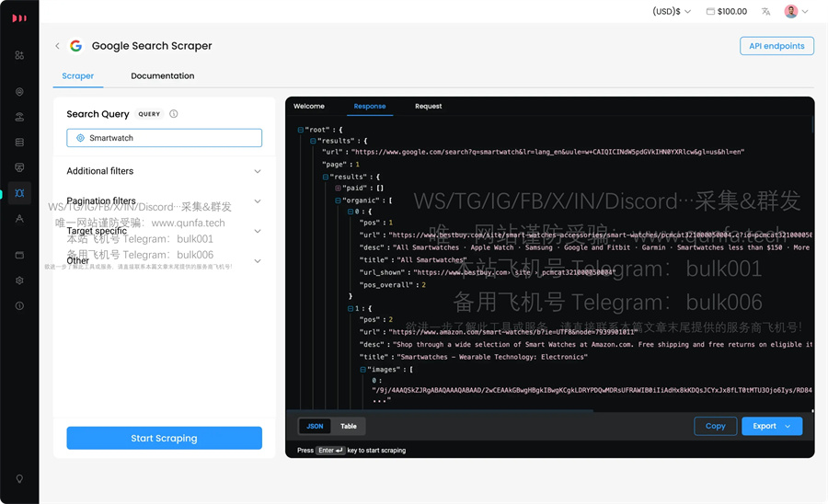Click the Export button
This screenshot has height=504, width=828.
(x=772, y=427)
